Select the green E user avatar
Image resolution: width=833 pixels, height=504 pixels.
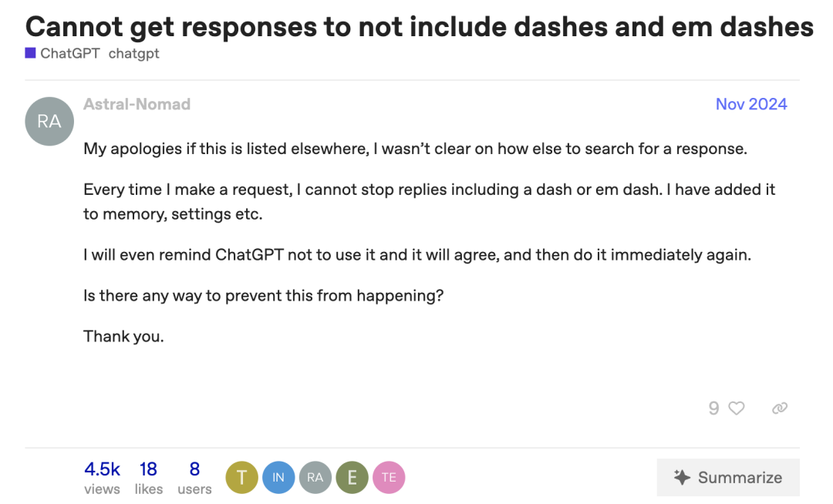[x=352, y=478]
